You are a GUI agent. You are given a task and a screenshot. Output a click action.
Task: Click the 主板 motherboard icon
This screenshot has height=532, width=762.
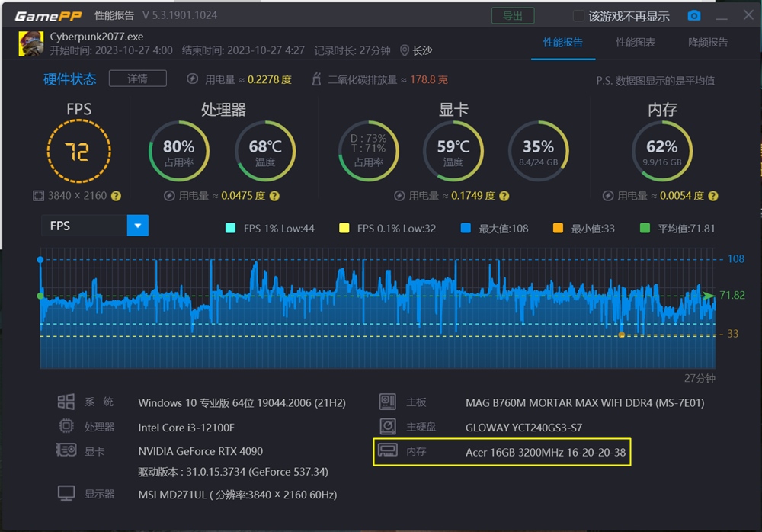coord(388,402)
